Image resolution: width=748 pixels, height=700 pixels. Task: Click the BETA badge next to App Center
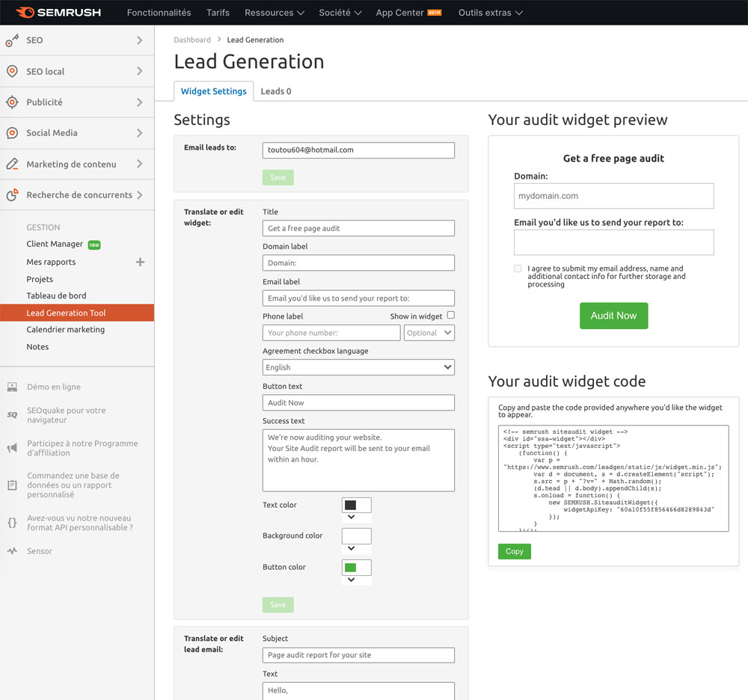(x=434, y=13)
